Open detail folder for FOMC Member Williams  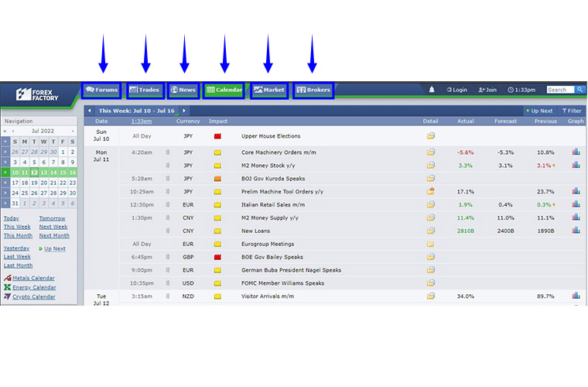point(430,283)
